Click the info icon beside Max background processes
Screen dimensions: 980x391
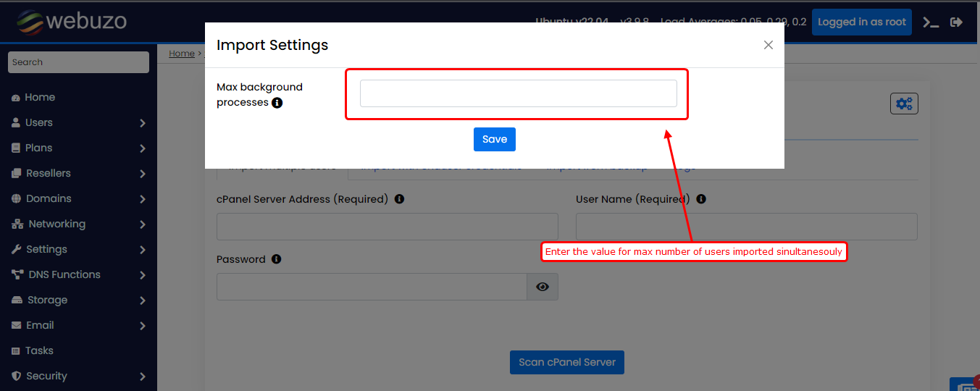pos(277,103)
